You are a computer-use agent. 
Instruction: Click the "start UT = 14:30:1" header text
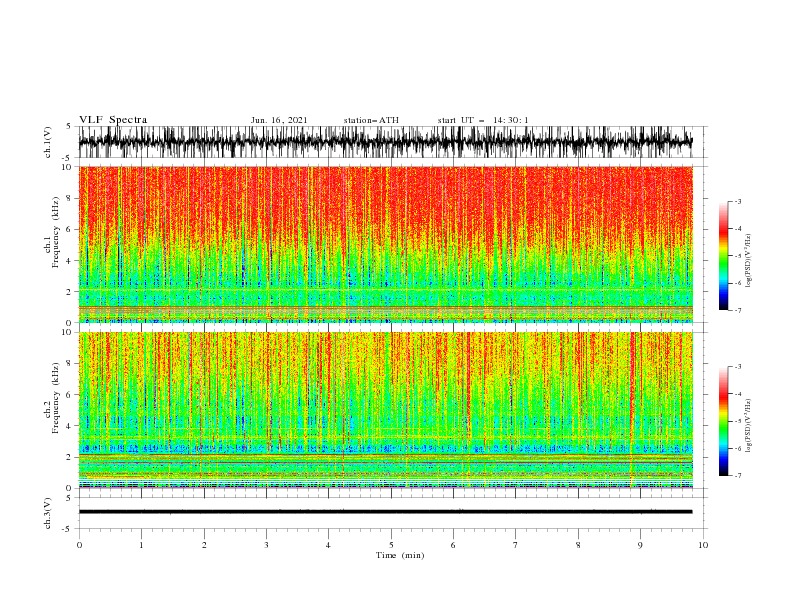click(x=483, y=120)
